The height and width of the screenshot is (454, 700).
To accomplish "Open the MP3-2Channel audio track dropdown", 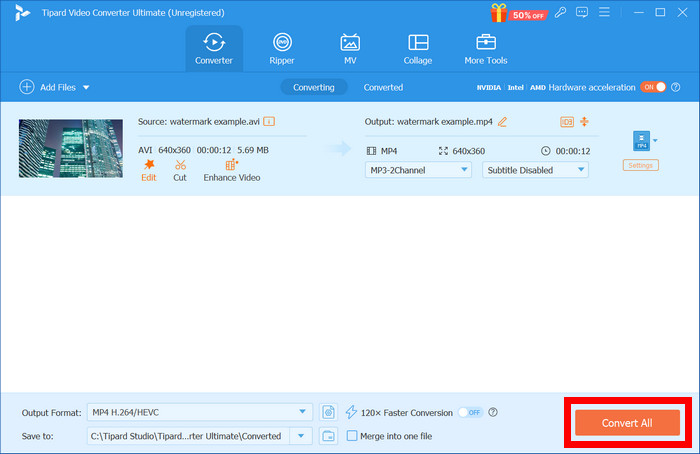I will pyautogui.click(x=418, y=170).
